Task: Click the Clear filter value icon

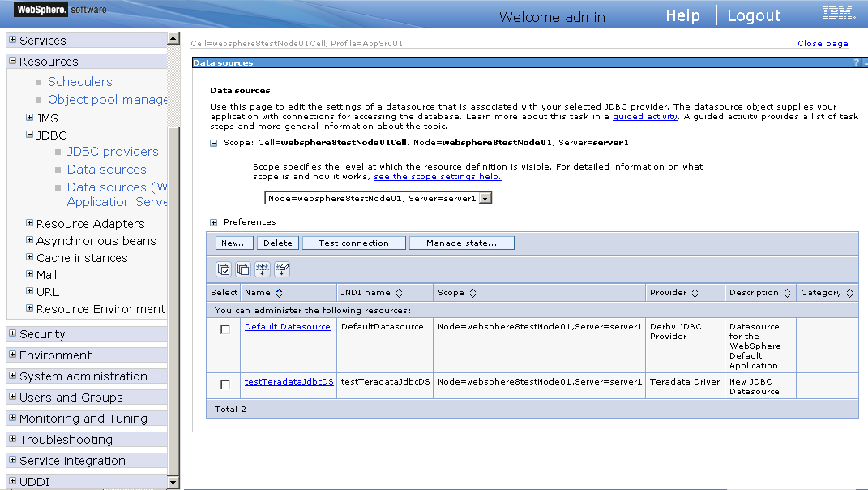Action: 282,269
